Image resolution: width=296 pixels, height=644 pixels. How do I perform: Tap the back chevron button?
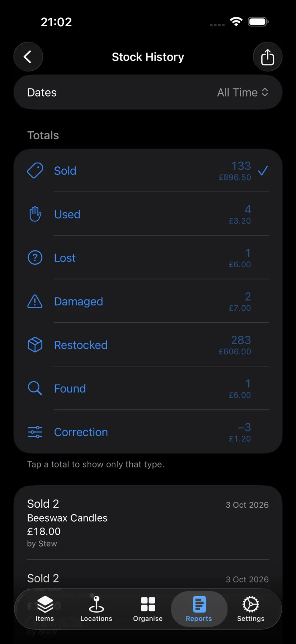click(28, 57)
